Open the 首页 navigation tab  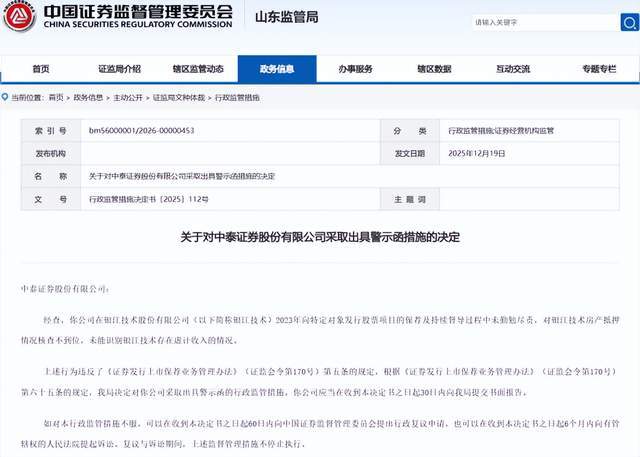[41, 69]
